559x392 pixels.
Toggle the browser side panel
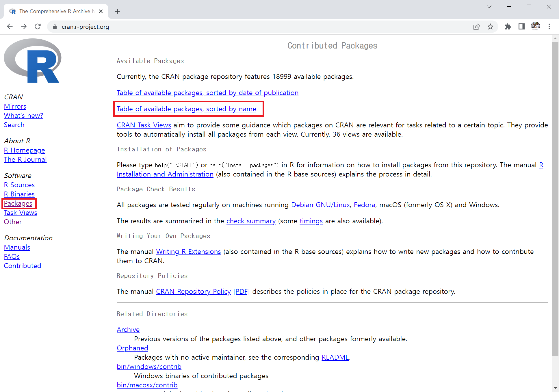click(521, 27)
